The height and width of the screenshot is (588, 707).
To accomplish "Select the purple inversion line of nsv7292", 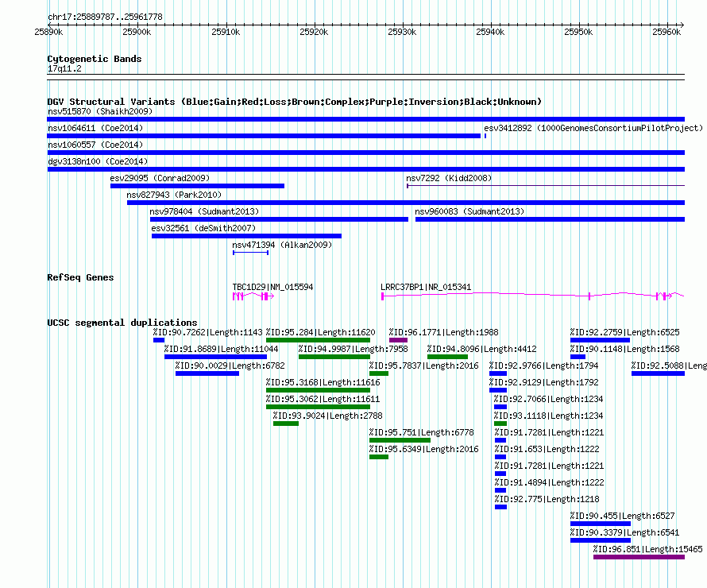I will 546,186.
